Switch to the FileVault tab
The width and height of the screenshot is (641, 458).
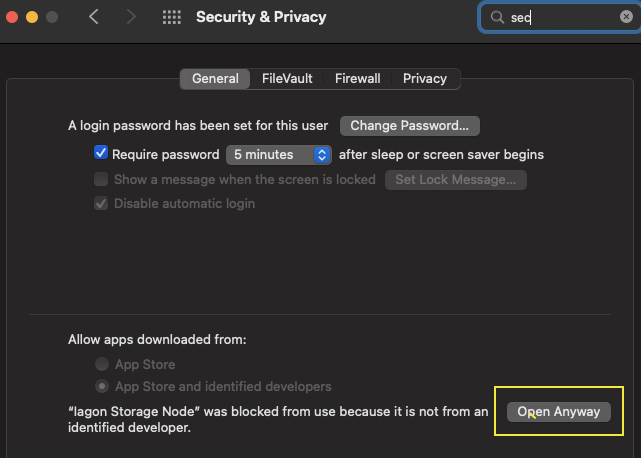(287, 78)
